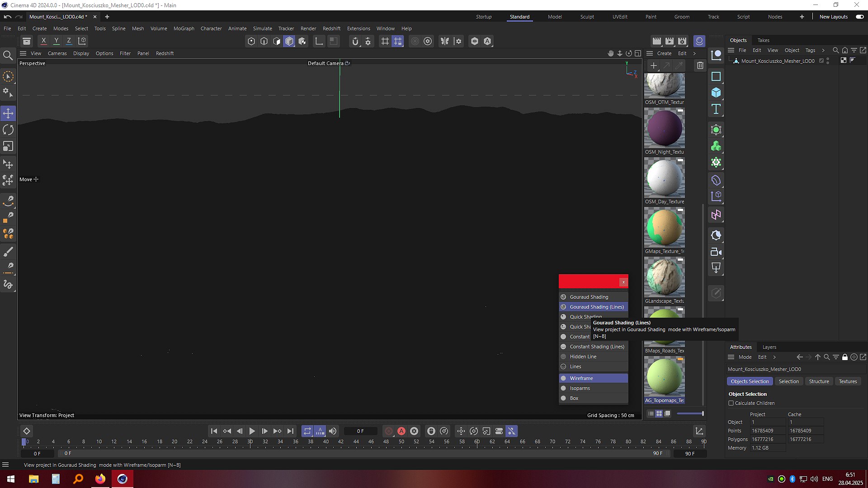868x488 pixels.
Task: Close the torn-off display menu
Action: coord(623,282)
